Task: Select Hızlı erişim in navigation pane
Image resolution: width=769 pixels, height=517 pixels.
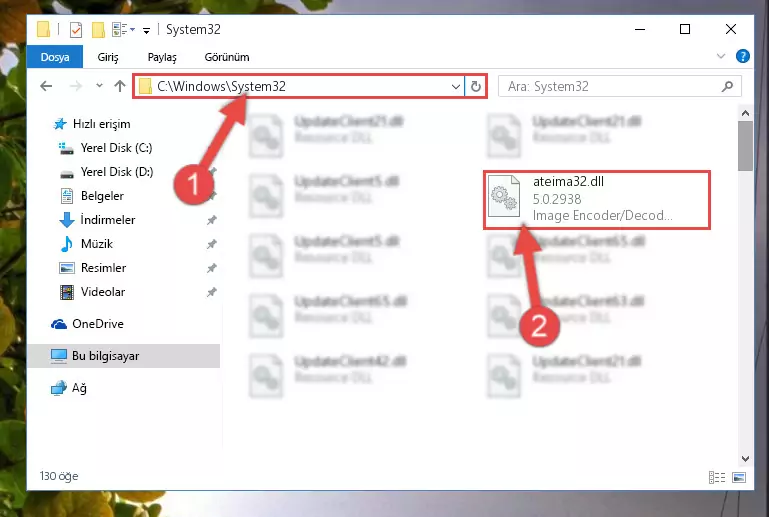Action: coord(92,124)
